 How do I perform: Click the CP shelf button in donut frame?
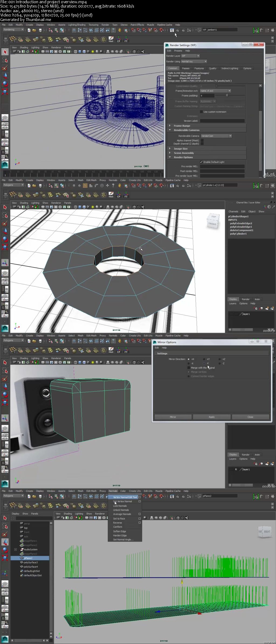point(119,195)
